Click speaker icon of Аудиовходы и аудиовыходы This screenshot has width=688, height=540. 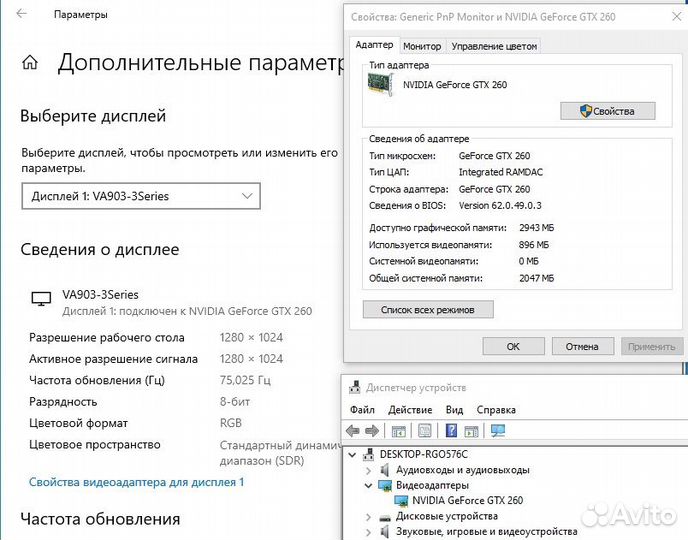pos(385,470)
